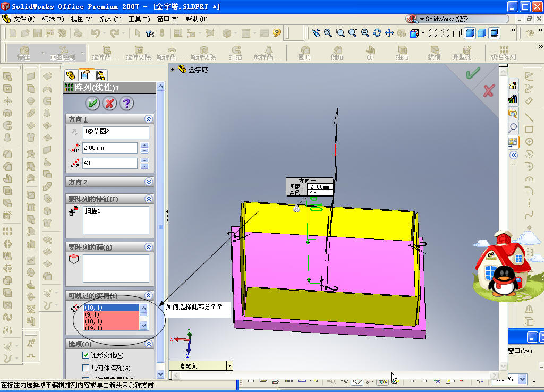
Task: Expand the 方向 2 section
Action: (x=149, y=182)
